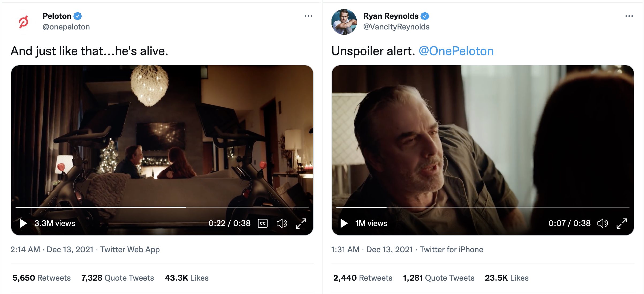This screenshot has width=644, height=294.
Task: Mute the Ryan Reynolds video sound
Action: click(x=603, y=223)
